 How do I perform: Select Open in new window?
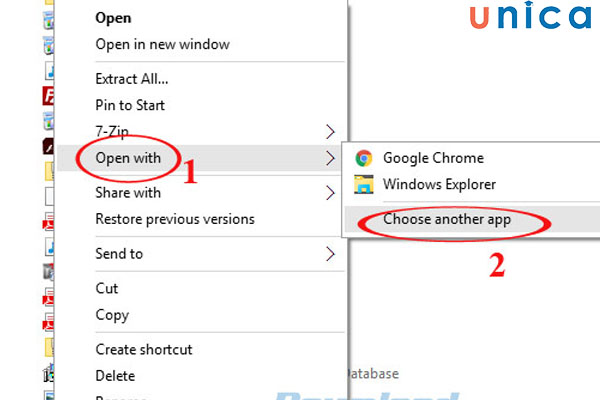[x=162, y=44]
